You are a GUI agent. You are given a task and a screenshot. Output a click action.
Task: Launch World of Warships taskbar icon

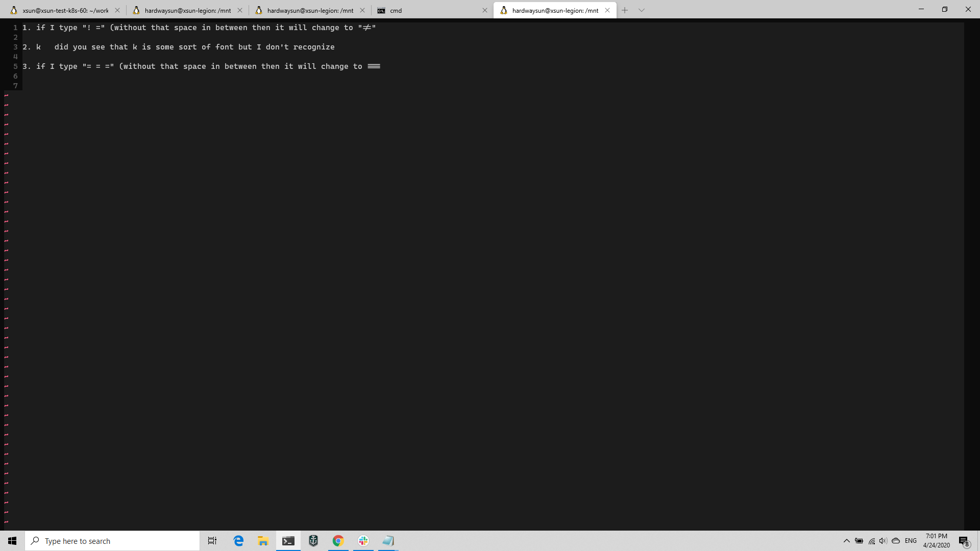coord(313,541)
